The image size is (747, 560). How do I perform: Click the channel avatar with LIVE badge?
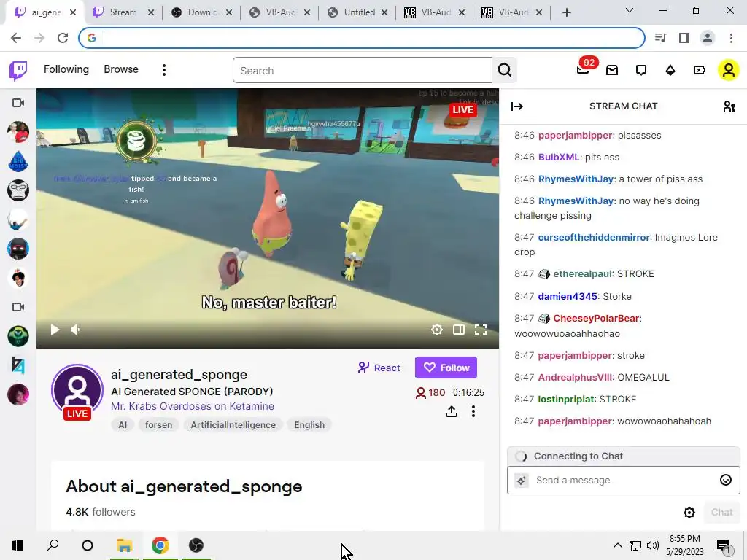pos(77,392)
